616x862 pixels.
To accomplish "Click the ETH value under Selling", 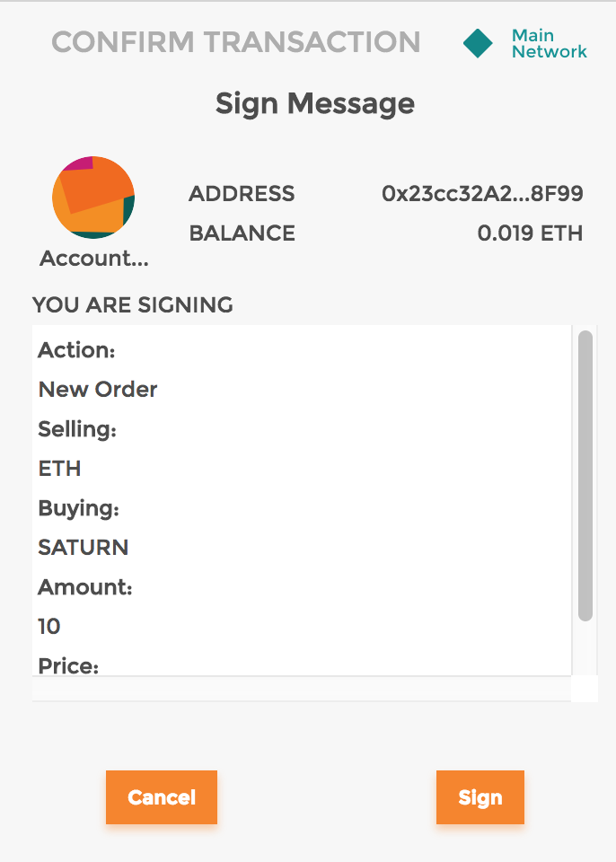I will pyautogui.click(x=59, y=468).
